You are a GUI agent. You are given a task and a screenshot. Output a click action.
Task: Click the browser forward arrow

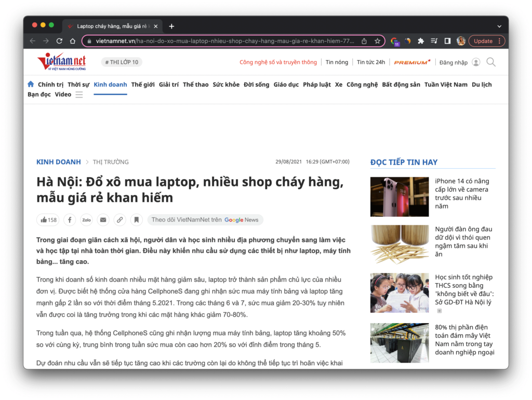click(x=46, y=41)
